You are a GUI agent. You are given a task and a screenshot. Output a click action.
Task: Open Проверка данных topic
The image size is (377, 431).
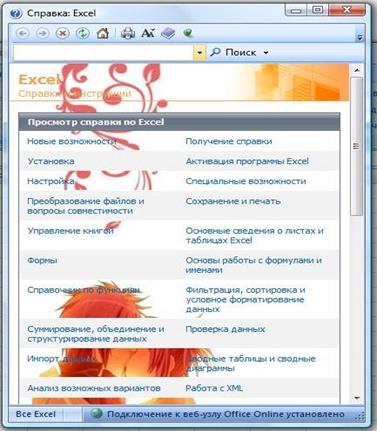(225, 329)
